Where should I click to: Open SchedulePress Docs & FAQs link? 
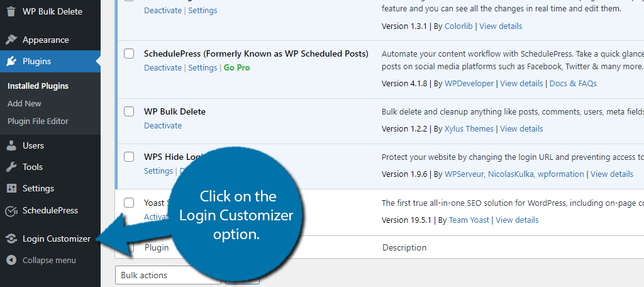point(573,84)
